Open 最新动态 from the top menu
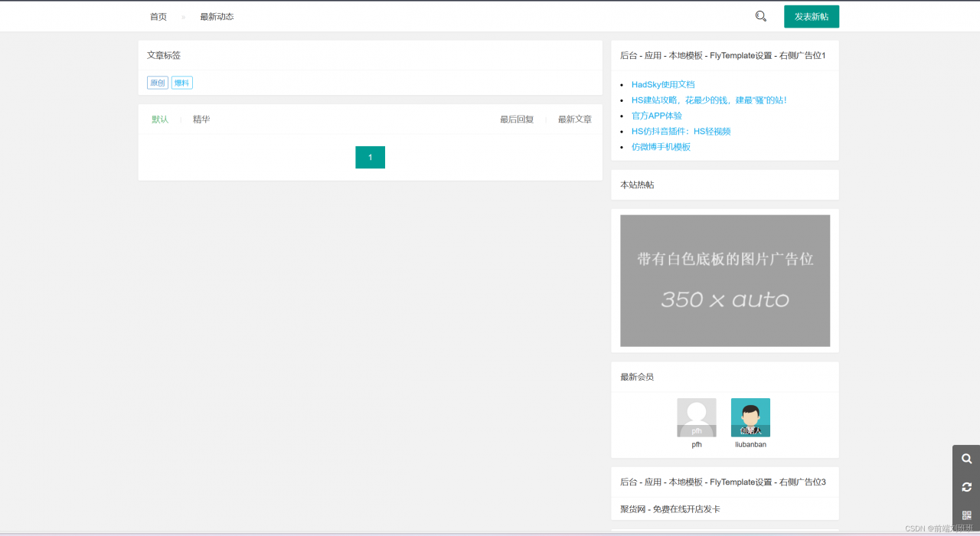The image size is (980, 536). (215, 16)
